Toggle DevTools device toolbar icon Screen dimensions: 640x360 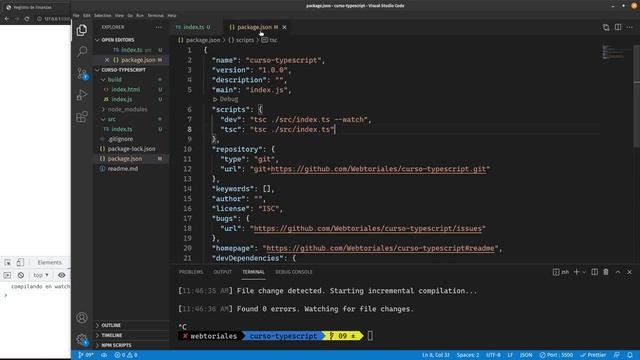point(20,262)
